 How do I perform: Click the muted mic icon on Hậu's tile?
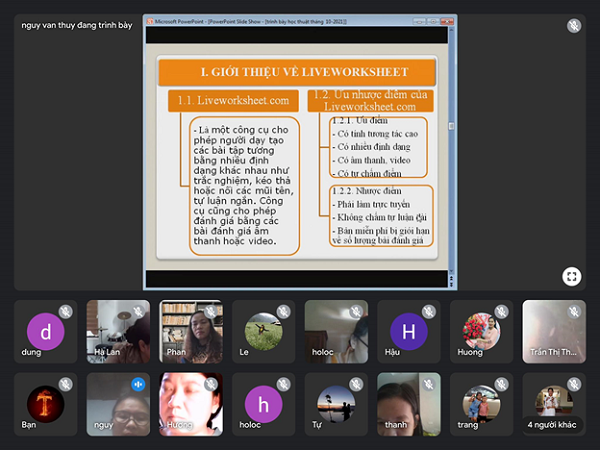pos(429,312)
